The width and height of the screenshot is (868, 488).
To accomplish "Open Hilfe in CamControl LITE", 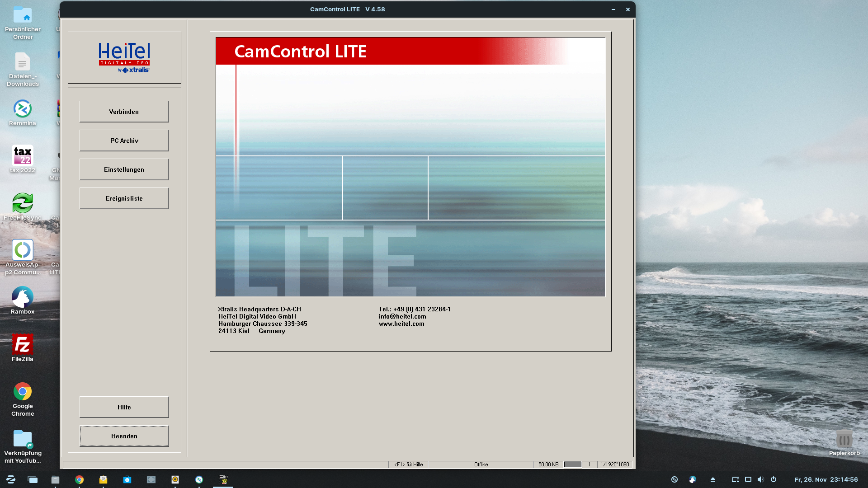I will click(124, 407).
